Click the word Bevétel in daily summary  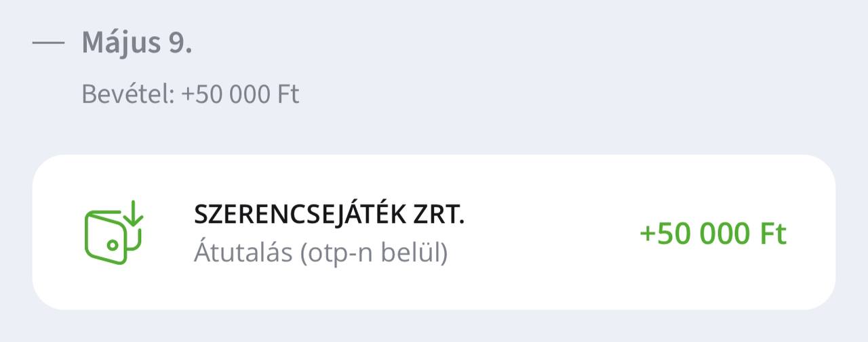pyautogui.click(x=127, y=94)
